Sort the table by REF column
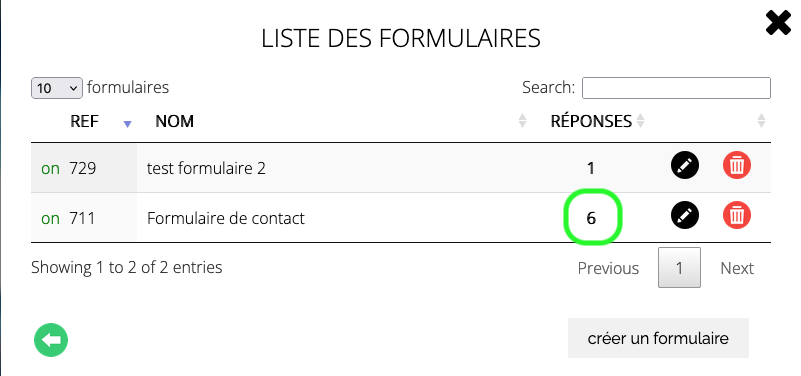The image size is (801, 376). (x=84, y=121)
